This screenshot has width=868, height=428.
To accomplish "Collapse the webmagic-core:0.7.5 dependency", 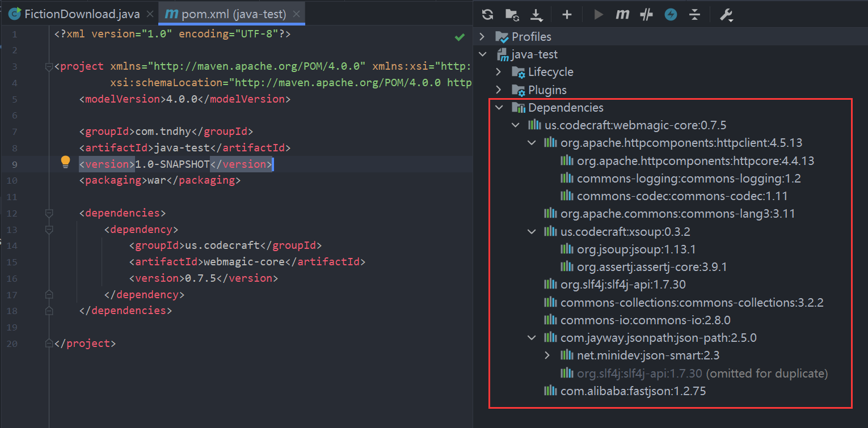I will click(515, 125).
